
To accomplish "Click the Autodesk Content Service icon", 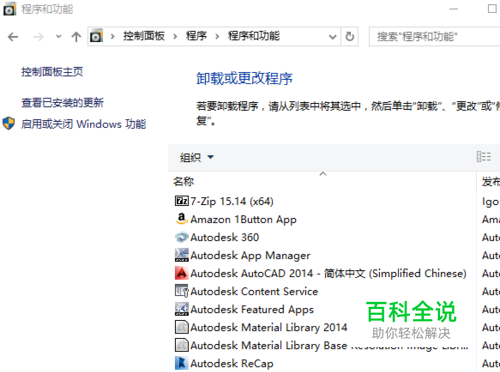I will click(x=181, y=291).
